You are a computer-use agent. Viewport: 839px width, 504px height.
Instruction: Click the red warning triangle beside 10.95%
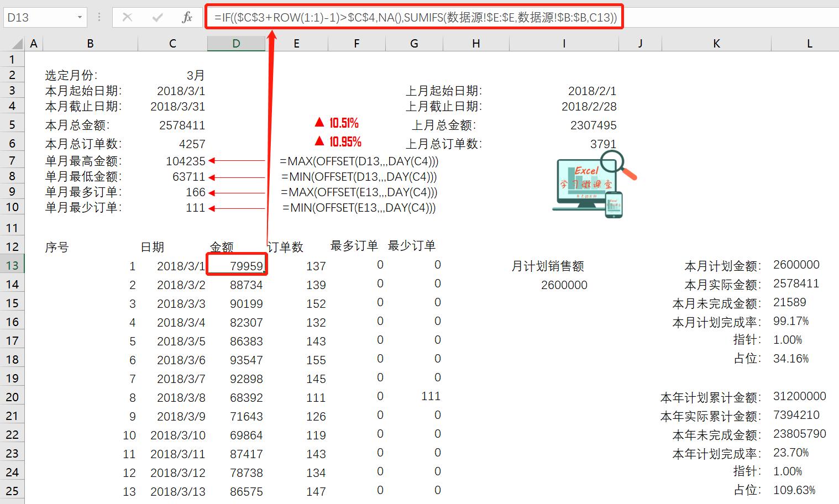pos(319,141)
